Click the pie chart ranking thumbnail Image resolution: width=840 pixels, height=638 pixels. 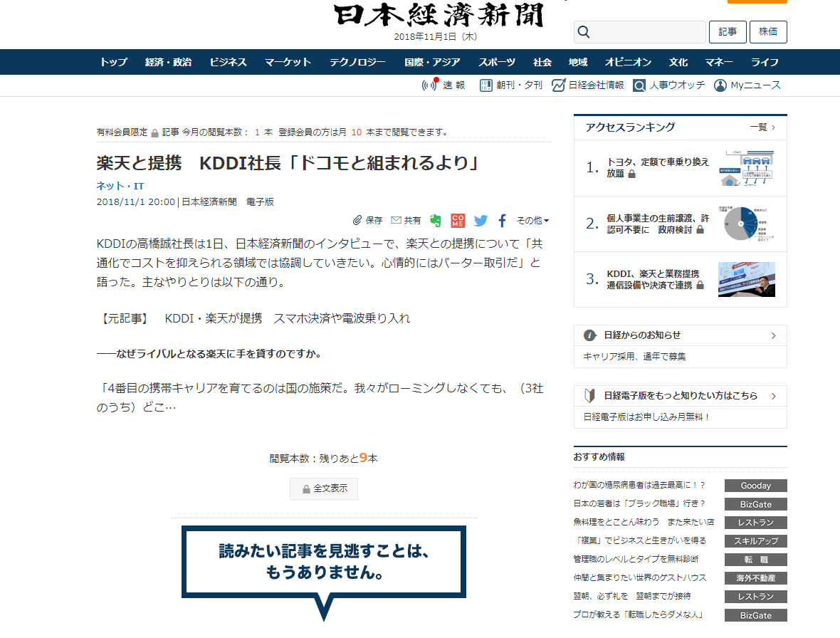tap(746, 224)
